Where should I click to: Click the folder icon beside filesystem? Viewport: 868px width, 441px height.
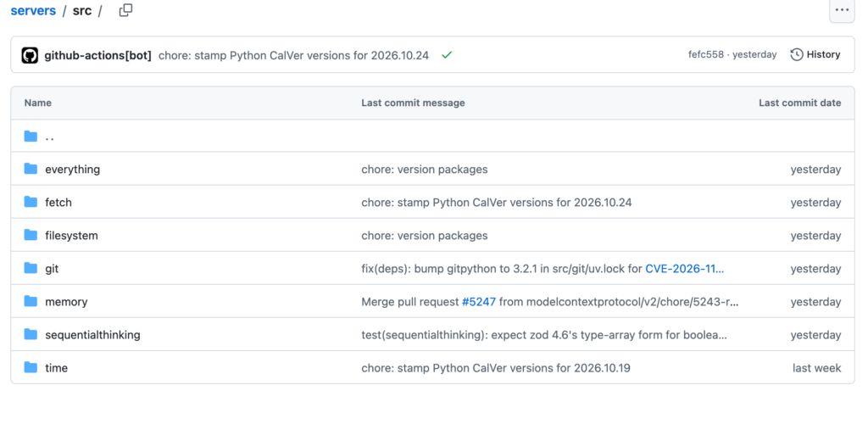31,235
